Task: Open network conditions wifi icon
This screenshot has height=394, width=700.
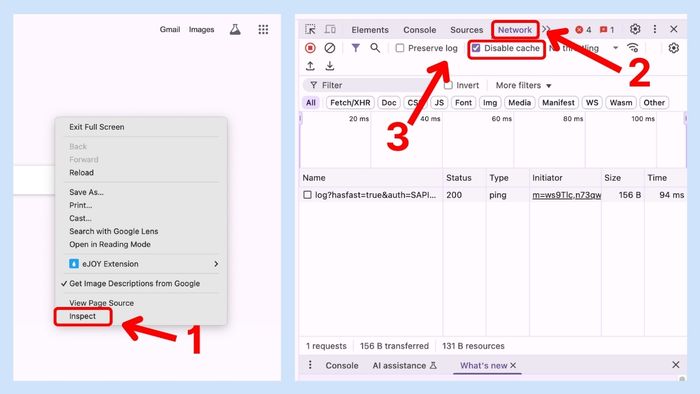Action: click(x=633, y=48)
